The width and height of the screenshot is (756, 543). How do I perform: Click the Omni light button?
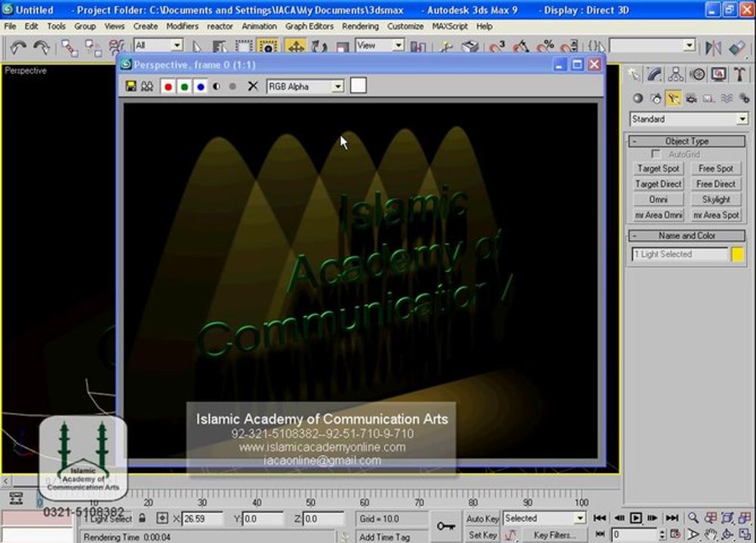pyautogui.click(x=658, y=199)
